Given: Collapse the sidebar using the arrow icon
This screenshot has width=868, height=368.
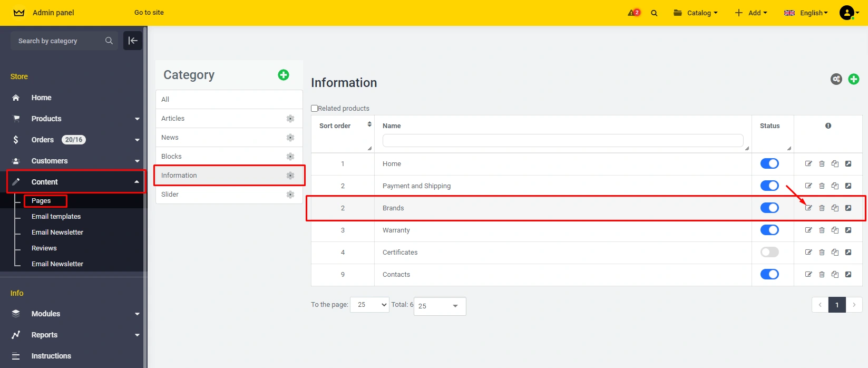Looking at the screenshot, I should pos(133,41).
